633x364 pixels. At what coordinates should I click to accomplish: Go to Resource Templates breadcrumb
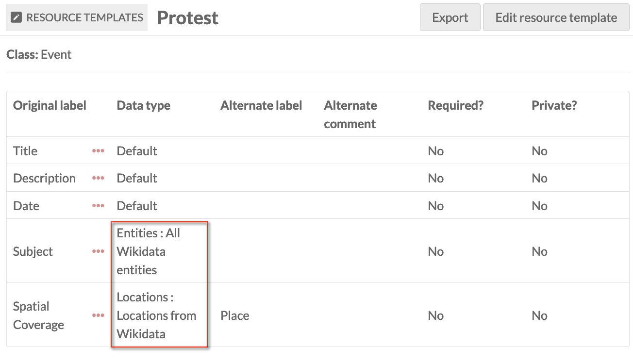[x=84, y=18]
